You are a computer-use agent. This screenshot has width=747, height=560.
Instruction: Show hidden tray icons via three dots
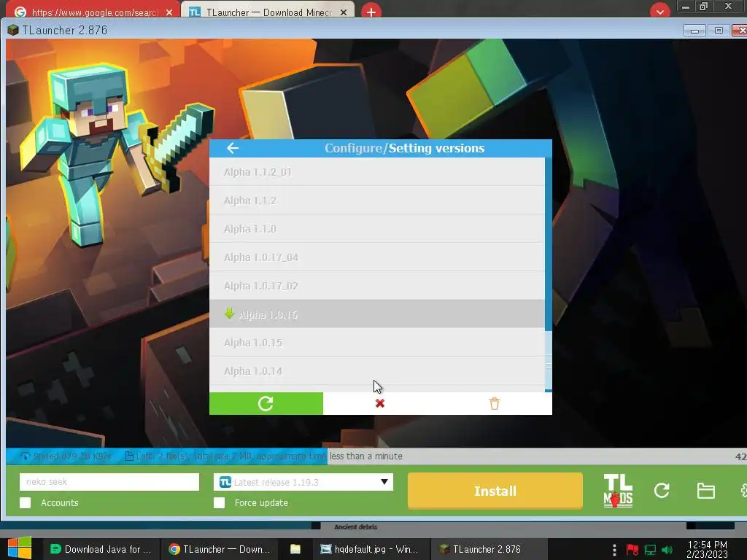coord(614,550)
